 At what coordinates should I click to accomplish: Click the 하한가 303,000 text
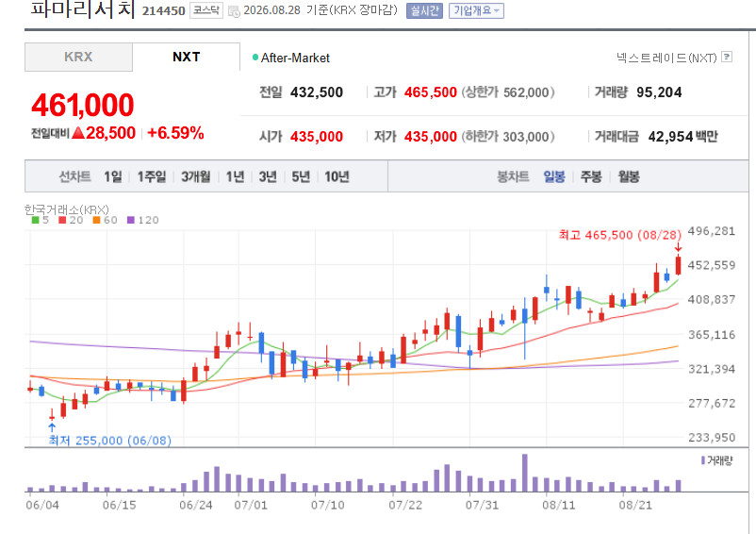point(508,137)
